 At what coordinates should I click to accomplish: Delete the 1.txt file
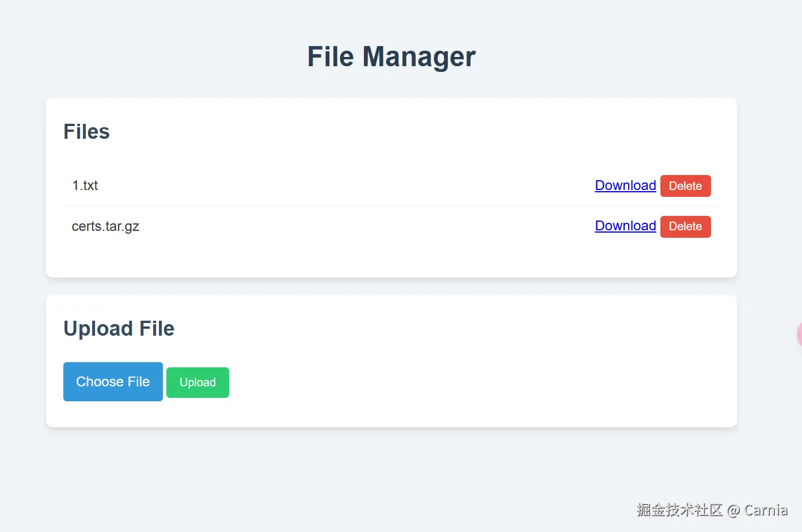pos(685,186)
